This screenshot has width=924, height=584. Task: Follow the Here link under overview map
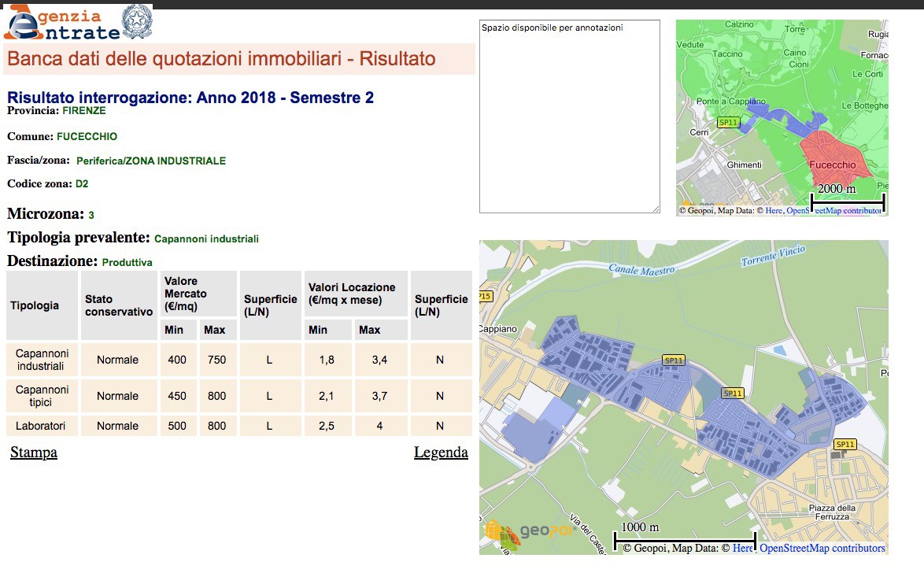pos(774,211)
